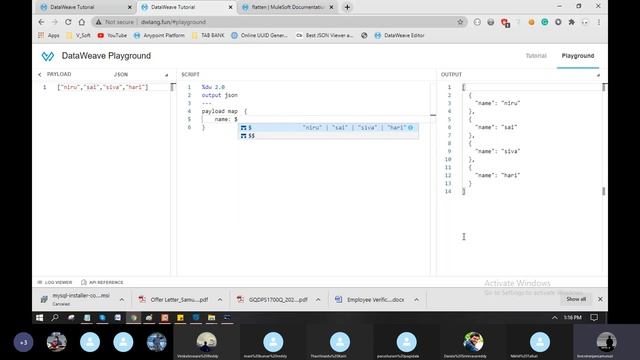Expand the OUTPUT panel options arrow
This screenshot has width=640, height=360.
click(598, 75)
